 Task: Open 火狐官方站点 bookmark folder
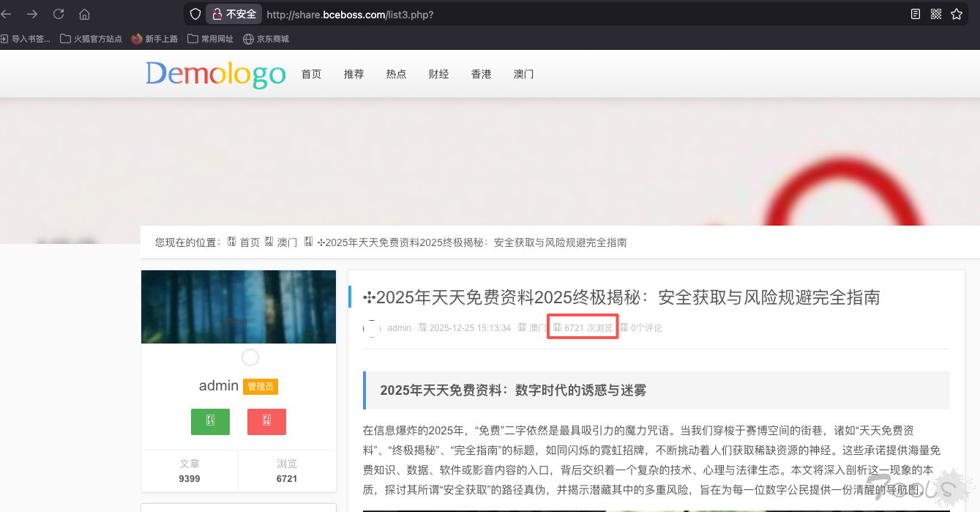tap(91, 39)
